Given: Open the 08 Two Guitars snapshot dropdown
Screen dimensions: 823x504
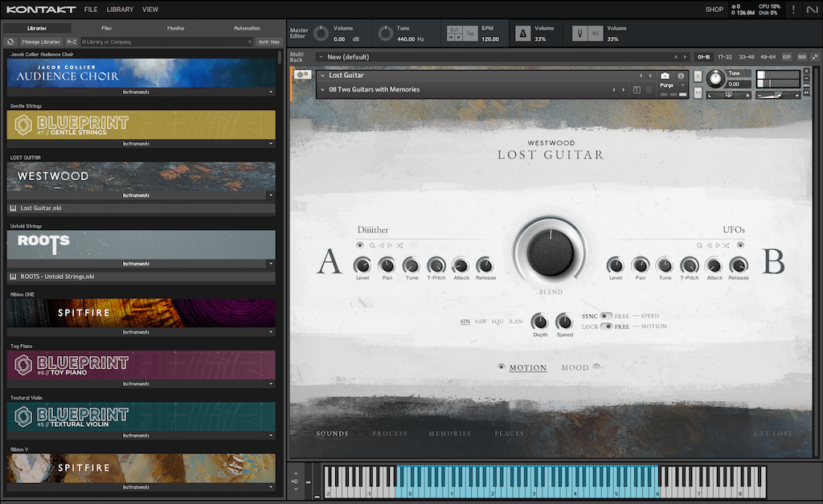Looking at the screenshot, I should coord(322,90).
